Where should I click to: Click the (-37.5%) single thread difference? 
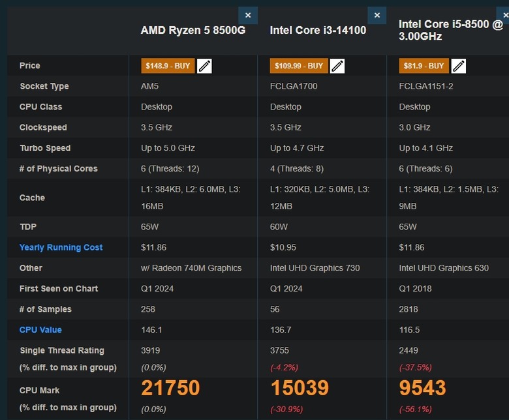point(416,367)
